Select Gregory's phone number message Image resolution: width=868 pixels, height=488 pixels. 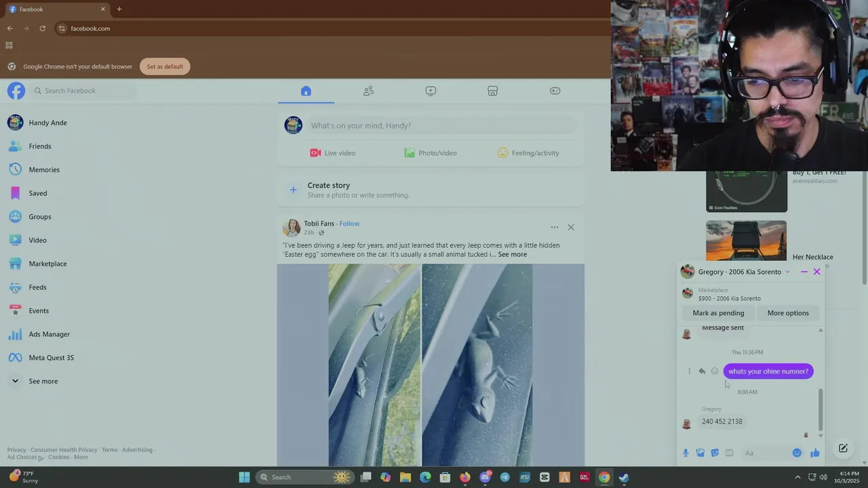(x=722, y=422)
